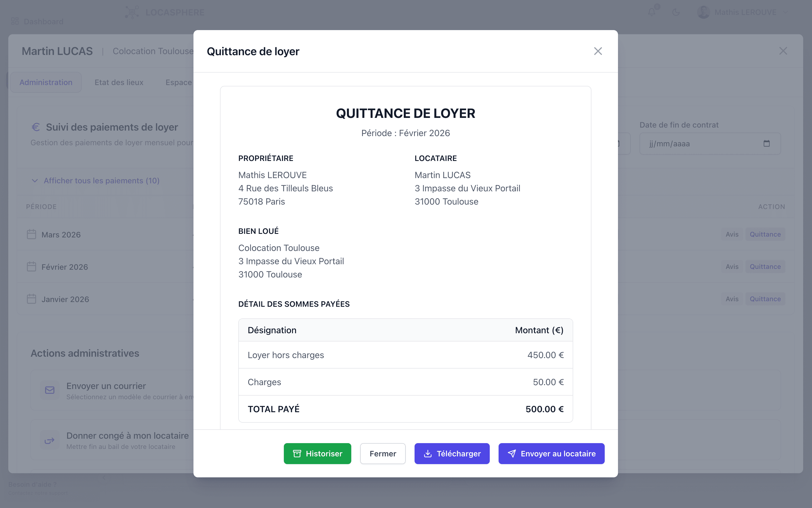Viewport: 812px width, 508px height.
Task: Click the paper plane icon on Envoyer au locataire
Action: (x=512, y=453)
